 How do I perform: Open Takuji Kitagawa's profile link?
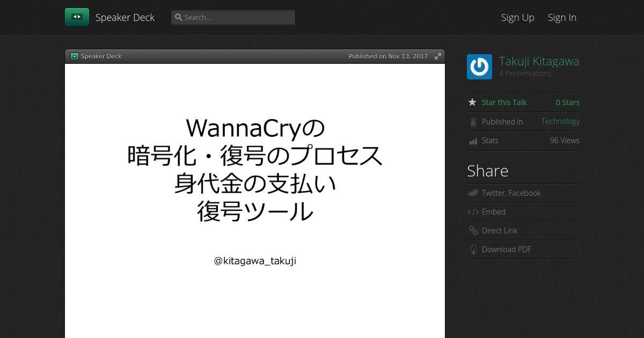point(539,61)
